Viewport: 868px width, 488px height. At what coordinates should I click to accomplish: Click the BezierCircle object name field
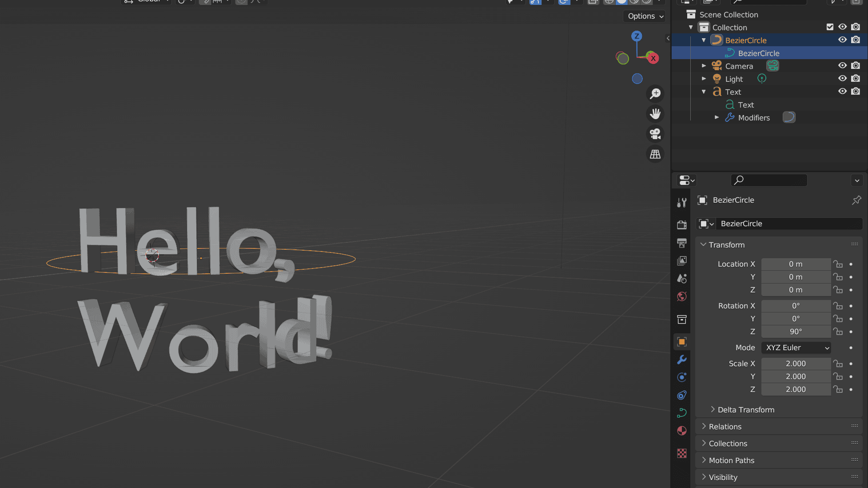(789, 224)
